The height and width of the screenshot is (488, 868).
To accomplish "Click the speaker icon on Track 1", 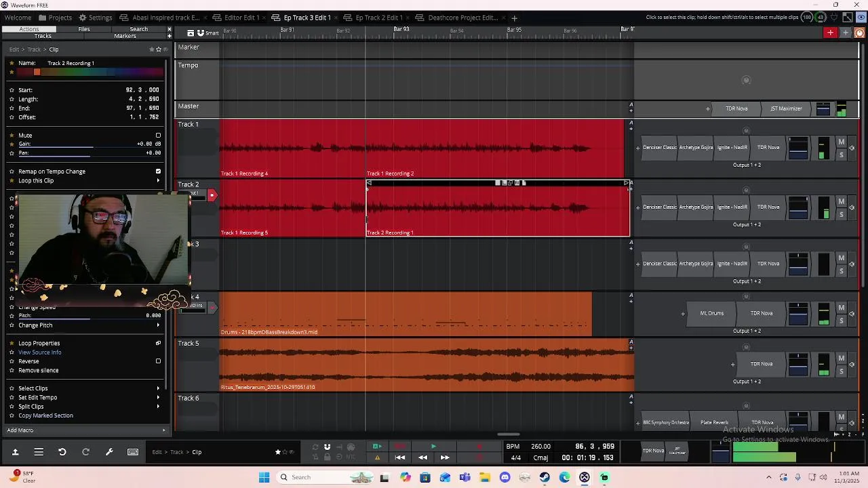I will 852,148.
